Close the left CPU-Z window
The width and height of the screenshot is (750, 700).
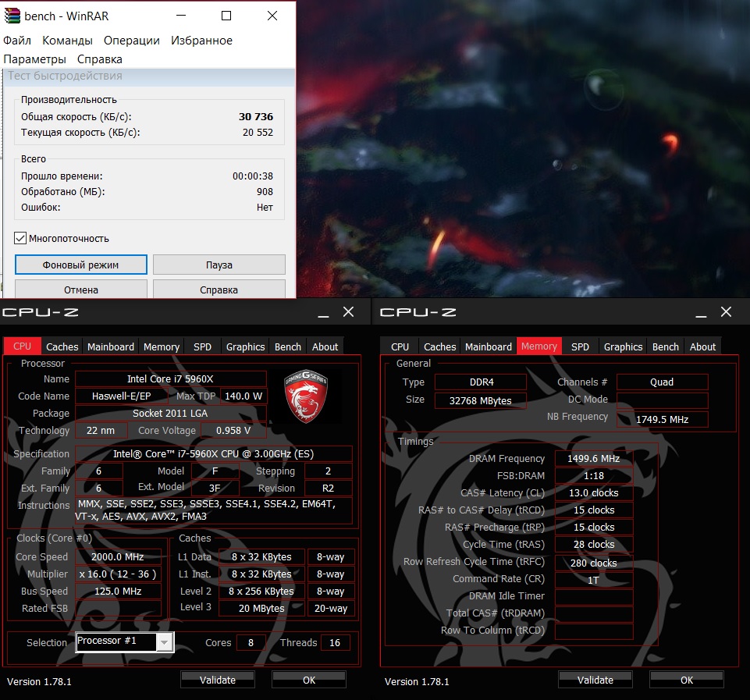point(349,312)
